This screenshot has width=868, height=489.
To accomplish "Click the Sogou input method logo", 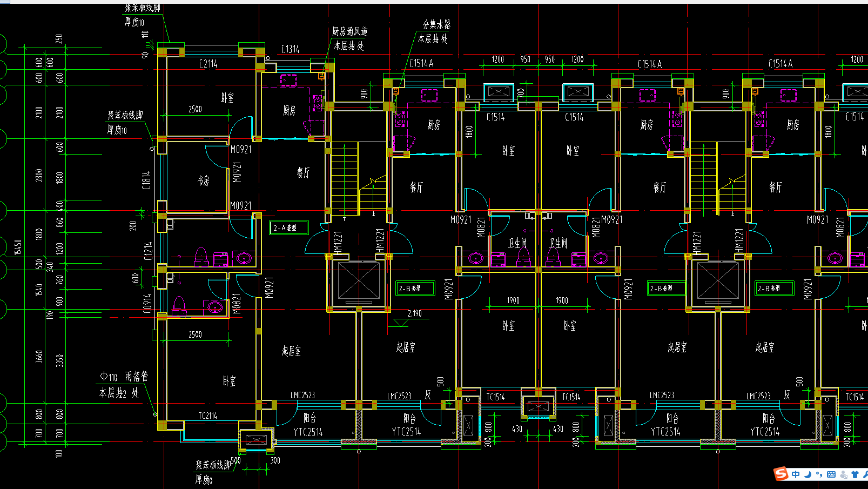I will pos(781,474).
